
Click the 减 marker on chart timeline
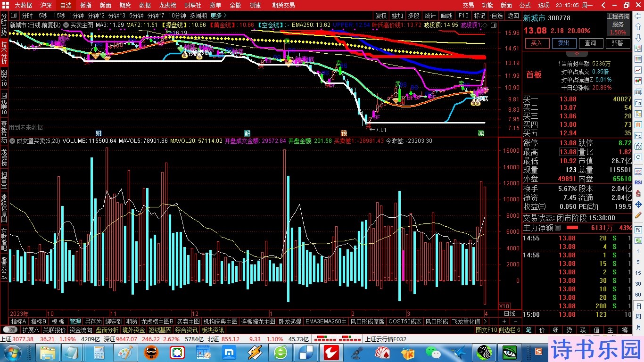point(480,133)
